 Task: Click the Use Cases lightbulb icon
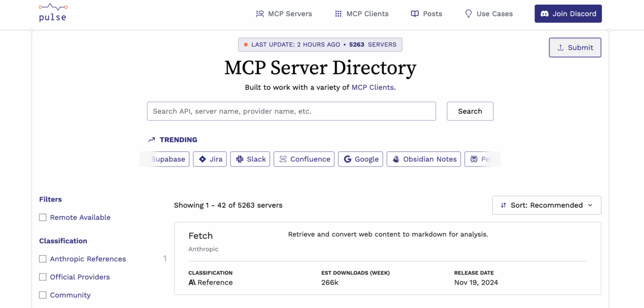pyautogui.click(x=468, y=13)
